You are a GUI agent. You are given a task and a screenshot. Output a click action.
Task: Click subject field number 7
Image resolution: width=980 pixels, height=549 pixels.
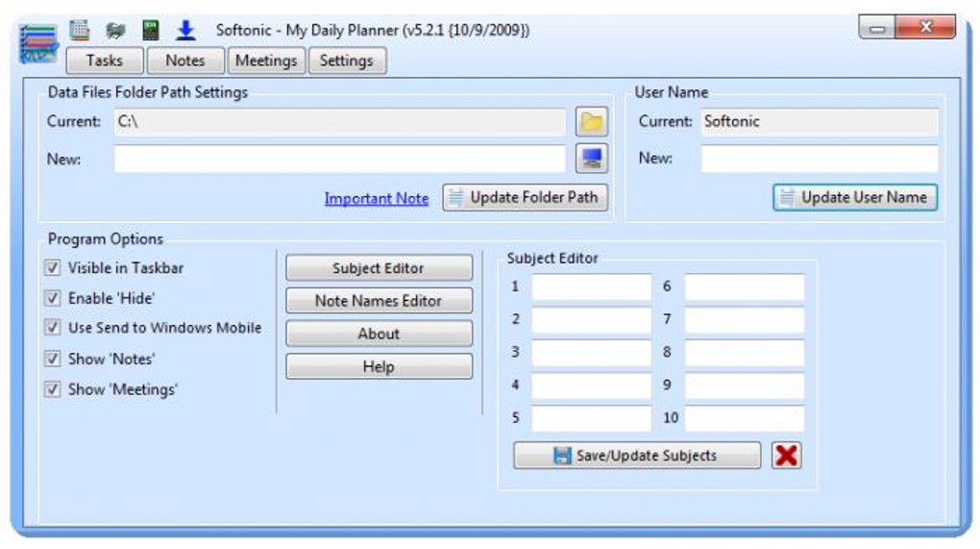pos(745,319)
